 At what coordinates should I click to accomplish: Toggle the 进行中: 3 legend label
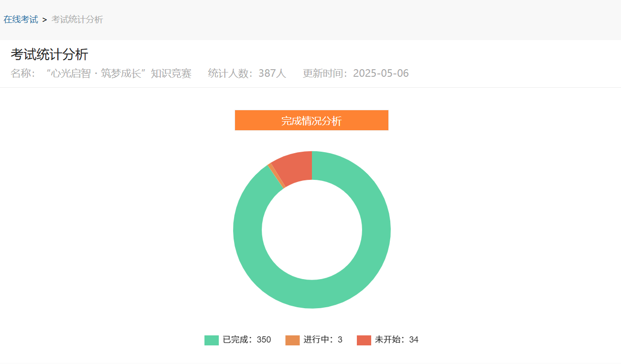click(x=323, y=340)
